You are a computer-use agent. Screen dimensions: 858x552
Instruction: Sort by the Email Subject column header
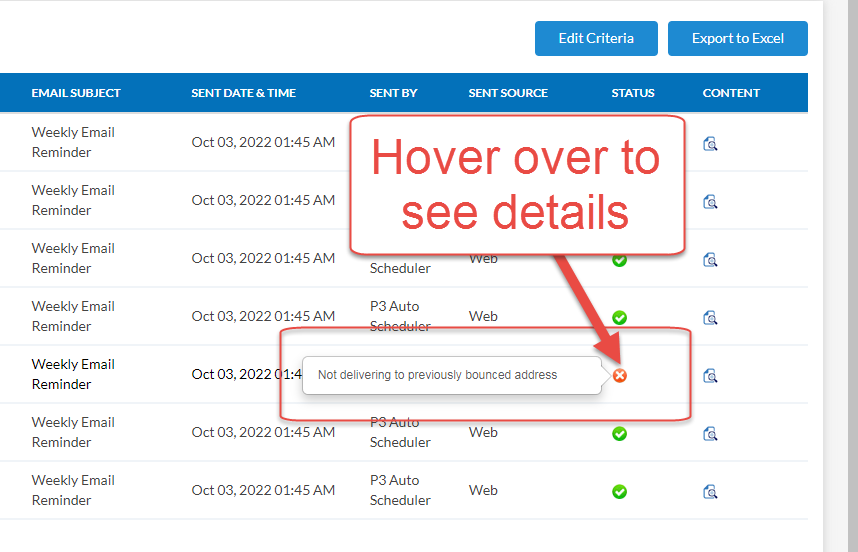(x=76, y=93)
